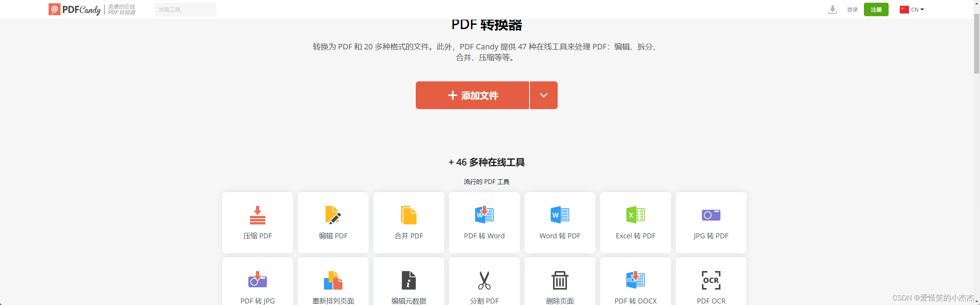The image size is (980, 305).
Task: Click the PDF 转 Word label
Action: point(484,236)
